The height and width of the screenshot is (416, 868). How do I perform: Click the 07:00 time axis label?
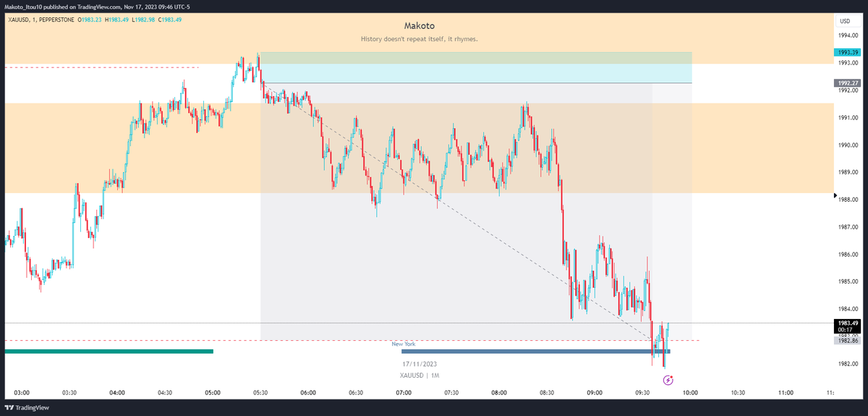[x=404, y=393]
